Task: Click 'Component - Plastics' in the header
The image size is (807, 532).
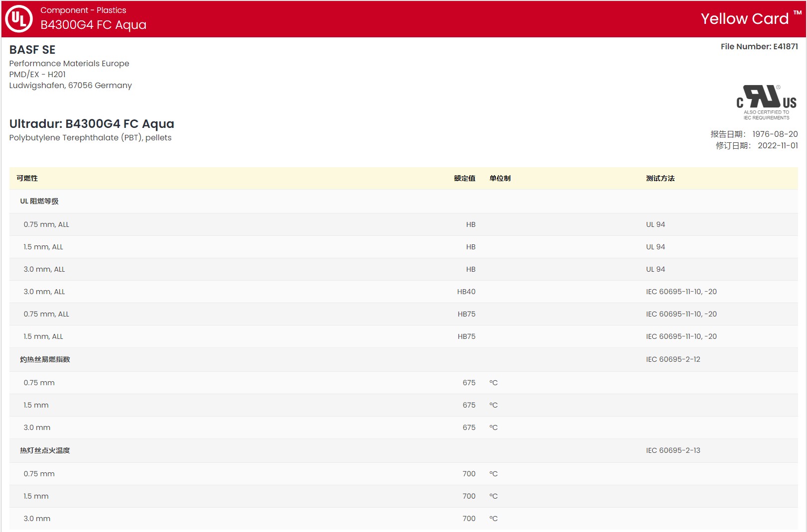Action: point(83,10)
